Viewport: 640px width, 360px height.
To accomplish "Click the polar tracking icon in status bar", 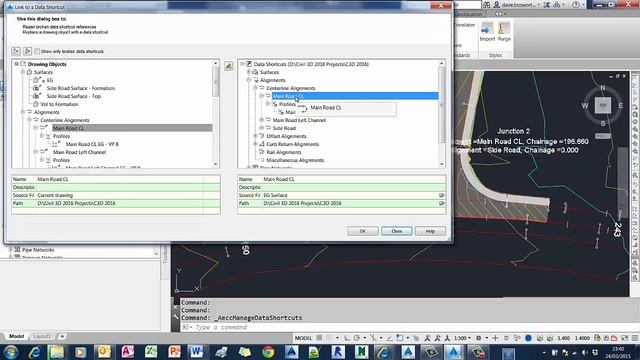I will [x=356, y=338].
